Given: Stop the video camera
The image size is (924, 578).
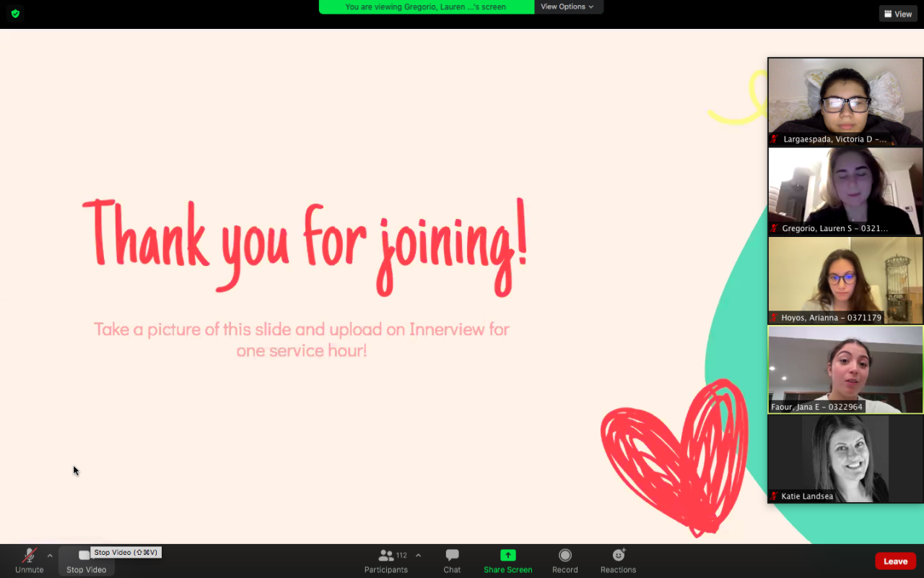Looking at the screenshot, I should click(86, 561).
